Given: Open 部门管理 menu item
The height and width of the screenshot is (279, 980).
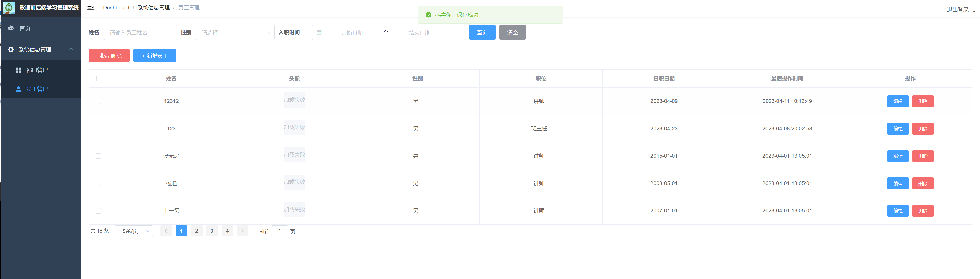Looking at the screenshot, I should click(37, 70).
